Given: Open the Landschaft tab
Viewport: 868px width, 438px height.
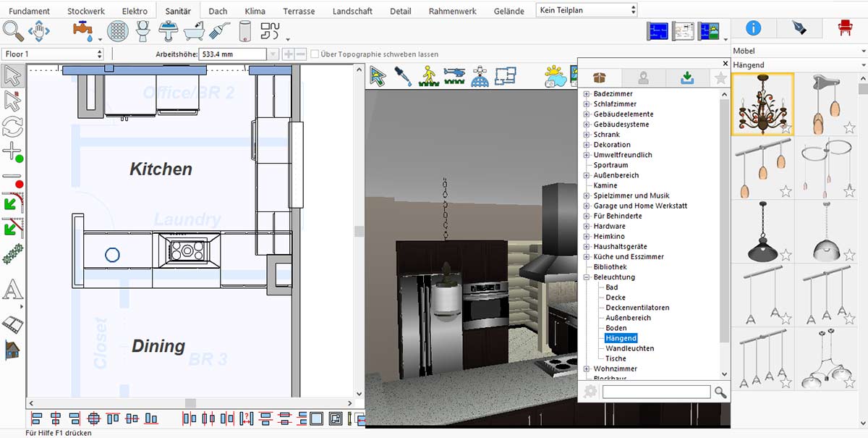Looking at the screenshot, I should (352, 11).
